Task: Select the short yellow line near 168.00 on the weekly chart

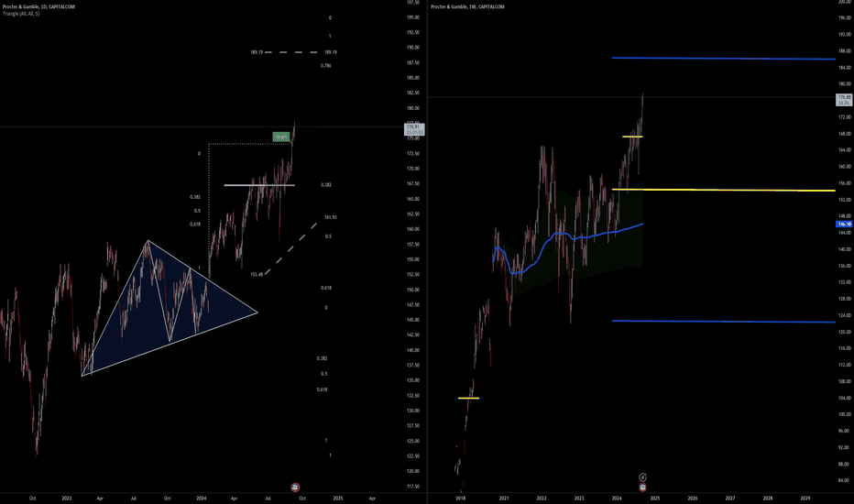Action: point(632,137)
